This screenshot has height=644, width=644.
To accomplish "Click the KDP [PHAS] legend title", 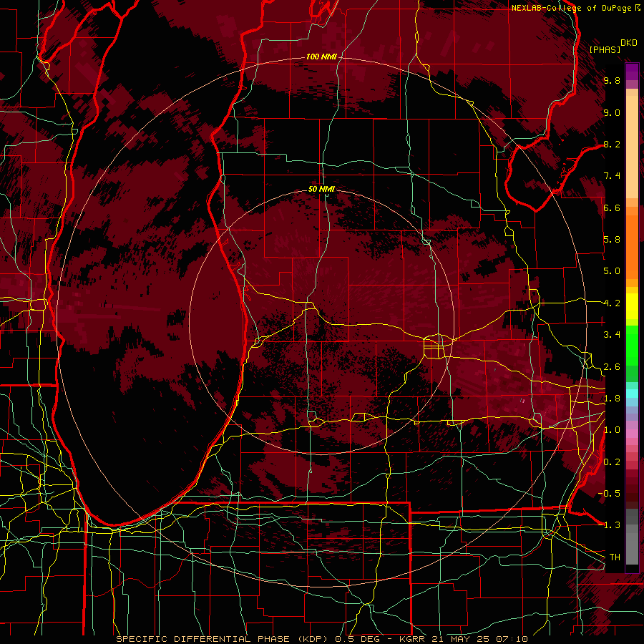I will tap(613, 46).
